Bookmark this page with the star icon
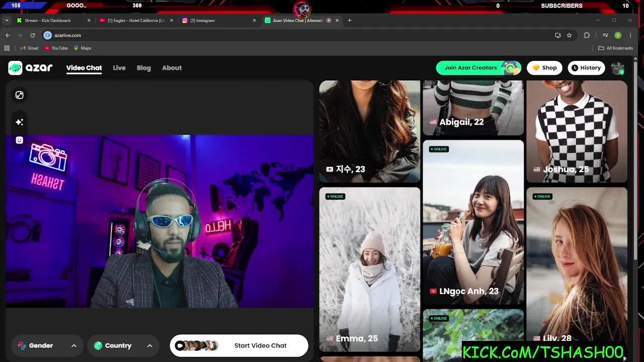This screenshot has width=644, height=362. (x=569, y=35)
